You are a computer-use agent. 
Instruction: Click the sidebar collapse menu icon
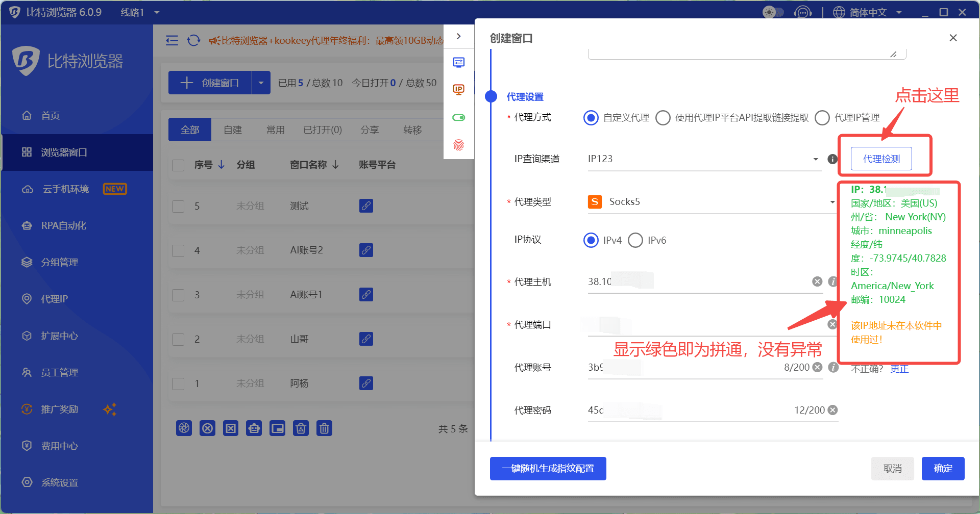(172, 40)
